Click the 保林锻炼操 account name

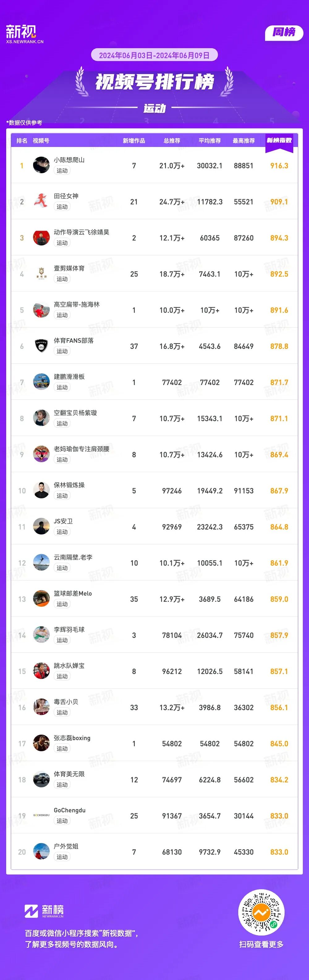tap(69, 485)
